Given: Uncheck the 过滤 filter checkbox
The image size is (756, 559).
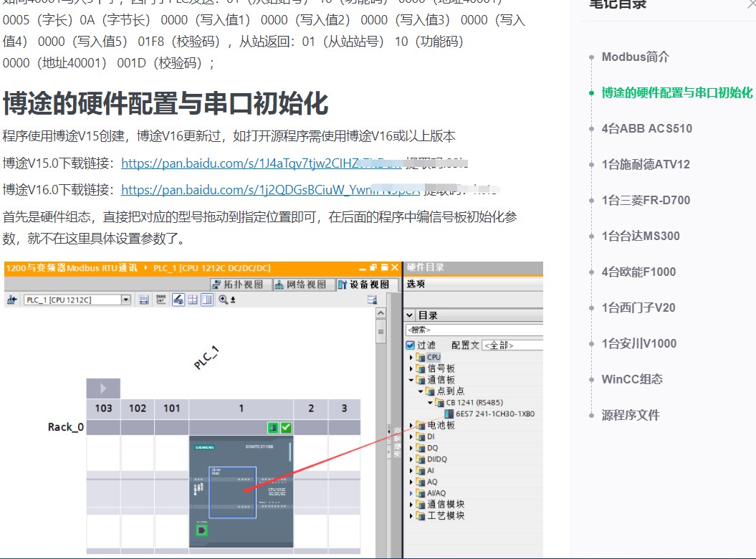Looking at the screenshot, I should click(x=411, y=345).
